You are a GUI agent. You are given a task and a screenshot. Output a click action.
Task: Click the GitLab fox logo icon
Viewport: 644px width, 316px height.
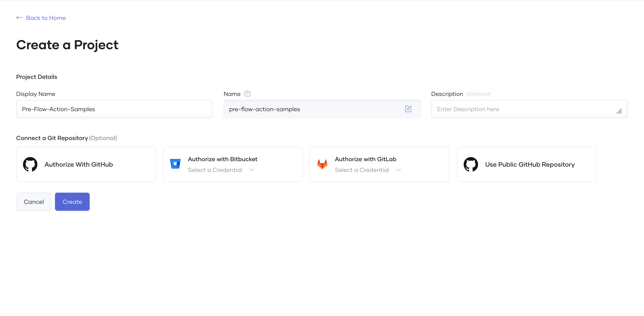tap(322, 164)
